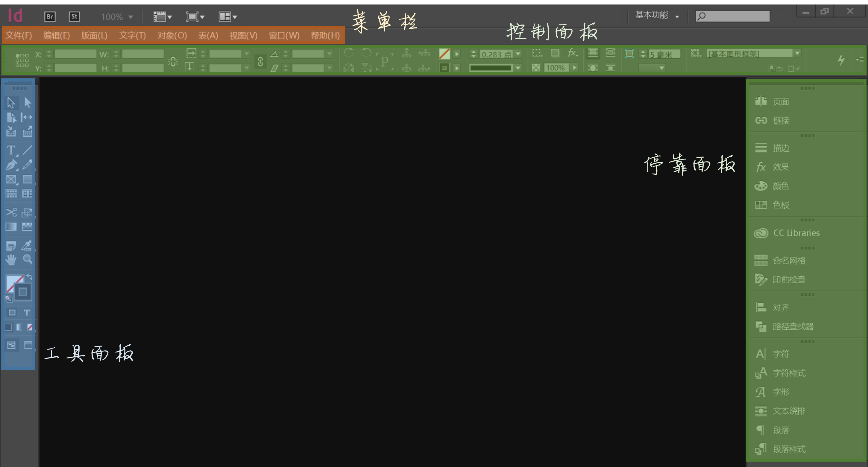Open the View Options dropdown
Image resolution: width=868 pixels, height=467 pixels.
pyautogui.click(x=163, y=16)
